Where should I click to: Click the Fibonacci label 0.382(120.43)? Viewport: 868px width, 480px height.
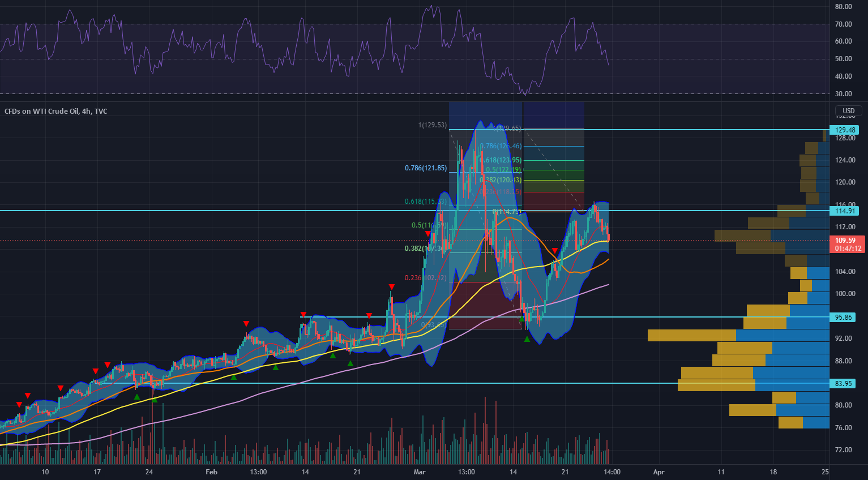click(x=501, y=180)
